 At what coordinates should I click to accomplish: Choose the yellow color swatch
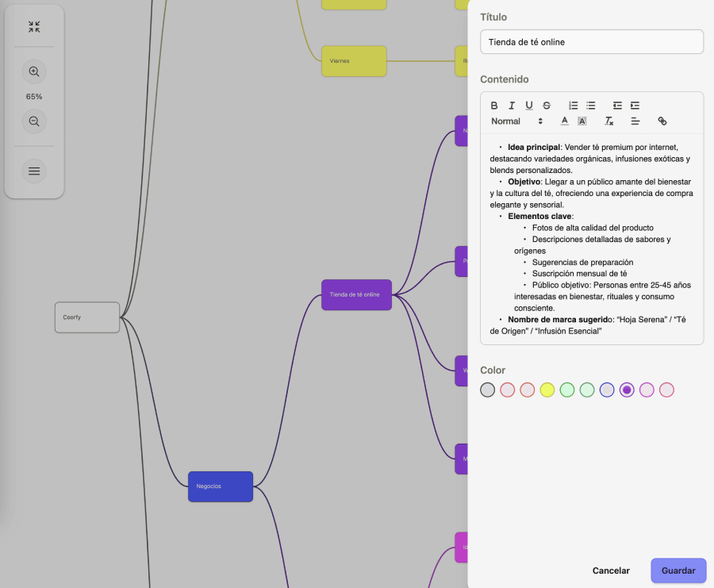click(x=547, y=390)
